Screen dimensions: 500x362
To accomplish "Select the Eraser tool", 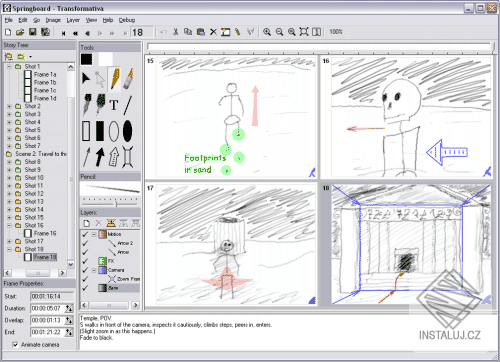I will [x=128, y=79].
